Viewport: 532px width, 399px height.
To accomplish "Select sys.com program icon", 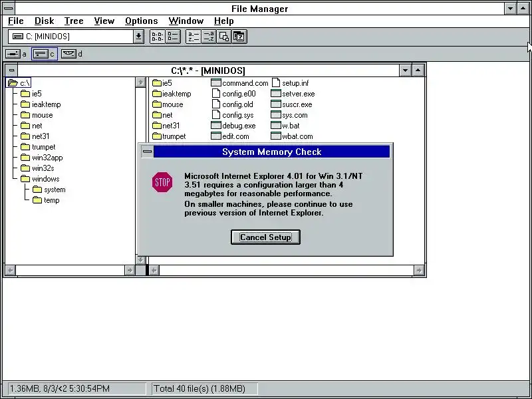I will click(276, 114).
